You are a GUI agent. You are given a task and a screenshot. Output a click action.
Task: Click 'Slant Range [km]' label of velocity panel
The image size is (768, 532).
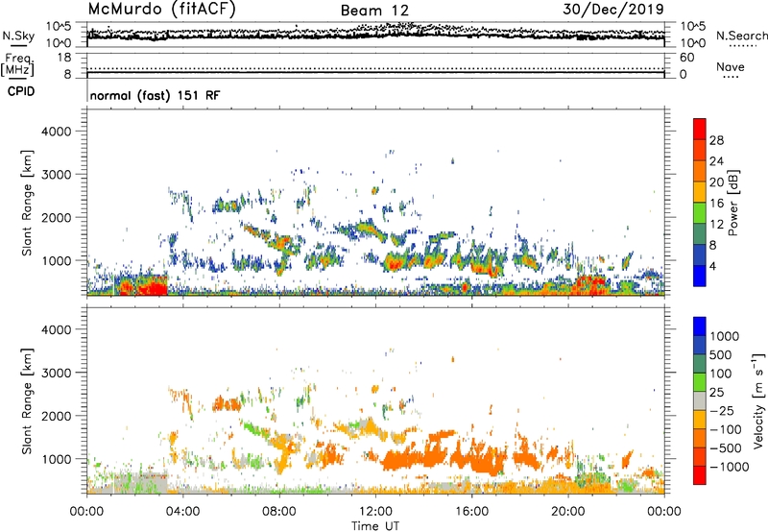27,400
